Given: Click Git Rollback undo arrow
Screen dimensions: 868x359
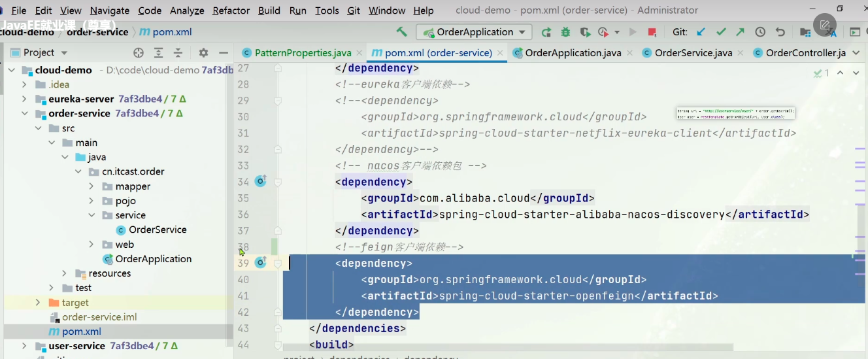Looking at the screenshot, I should tap(780, 32).
